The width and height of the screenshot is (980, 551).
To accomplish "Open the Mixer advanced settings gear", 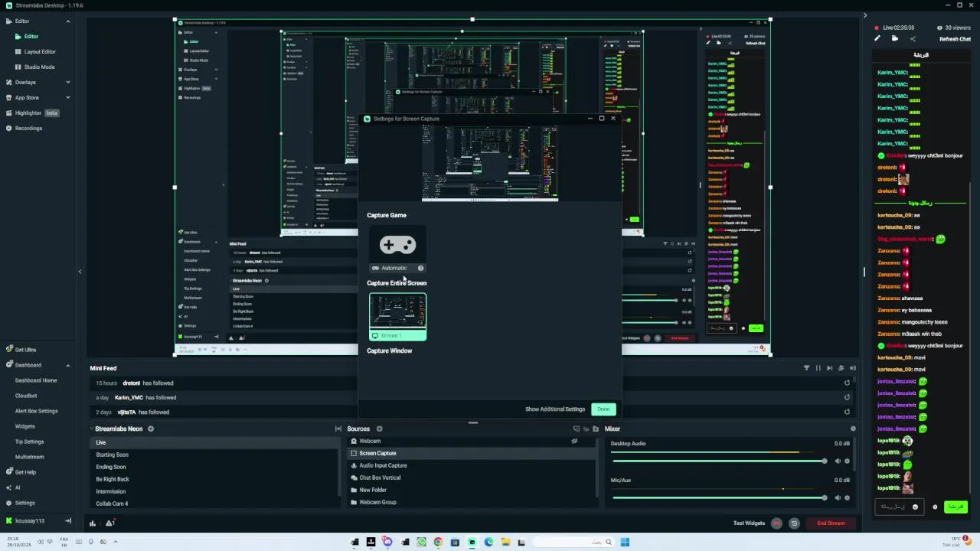I will (853, 429).
